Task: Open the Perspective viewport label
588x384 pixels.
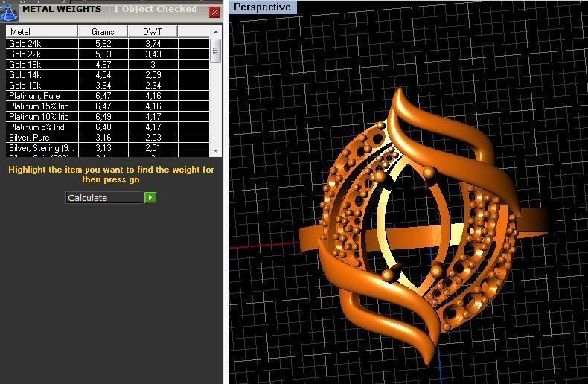Action: click(x=262, y=7)
